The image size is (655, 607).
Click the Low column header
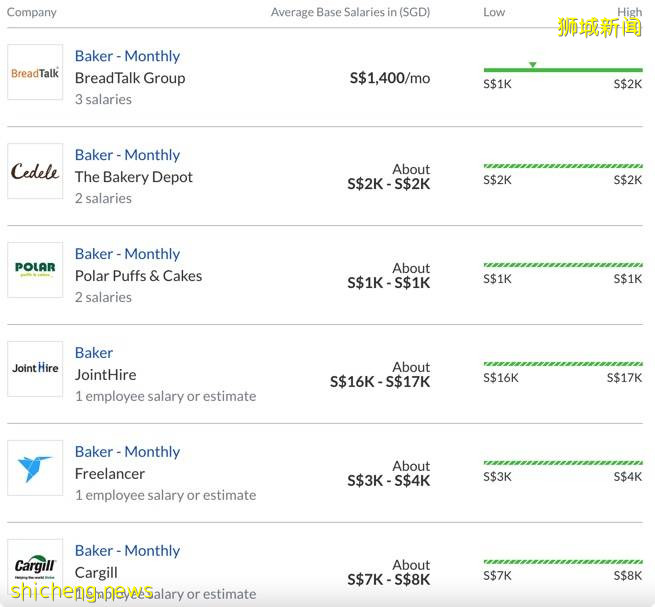(494, 12)
